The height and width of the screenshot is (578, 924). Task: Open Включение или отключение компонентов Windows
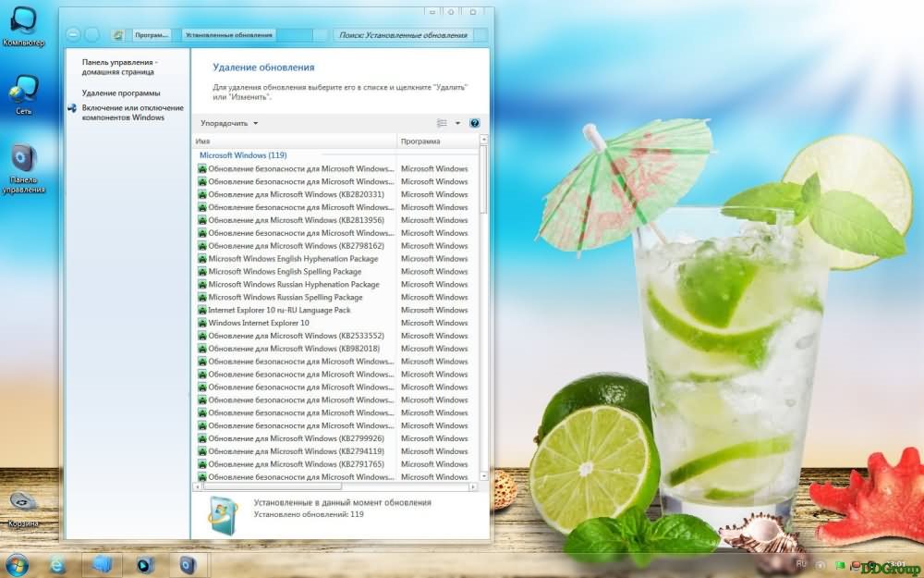131,113
